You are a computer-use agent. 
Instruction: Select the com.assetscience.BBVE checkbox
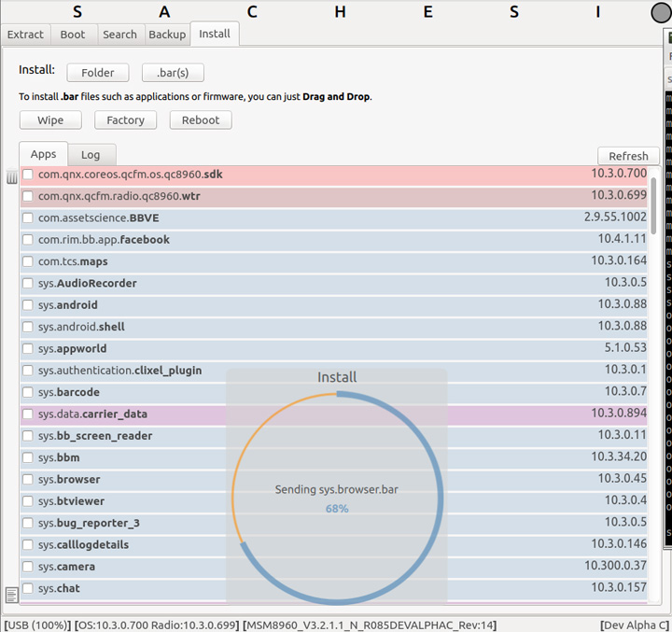click(28, 218)
